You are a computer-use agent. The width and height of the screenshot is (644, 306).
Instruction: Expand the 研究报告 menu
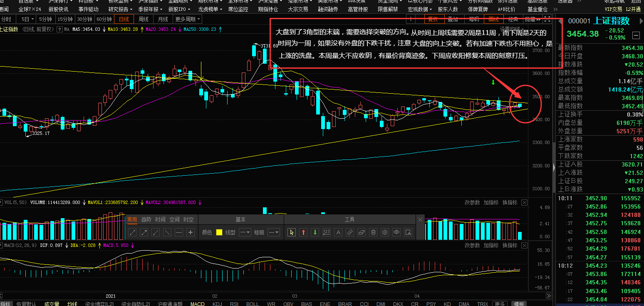coord(120,9)
